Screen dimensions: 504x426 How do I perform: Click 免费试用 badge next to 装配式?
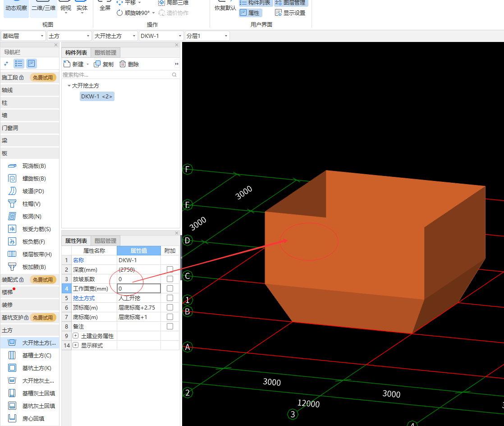(43, 280)
